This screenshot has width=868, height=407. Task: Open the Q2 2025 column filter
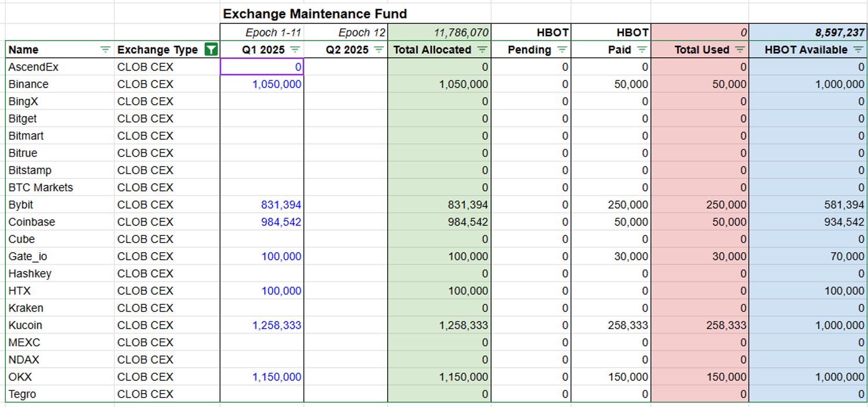(380, 50)
